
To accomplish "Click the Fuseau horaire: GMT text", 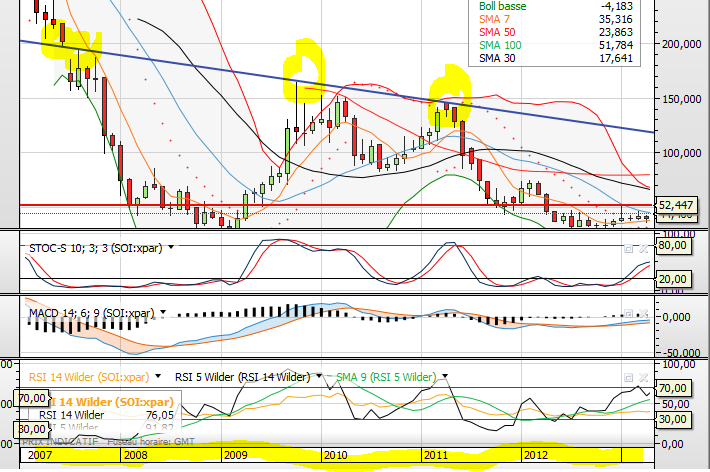I will 151,442.
